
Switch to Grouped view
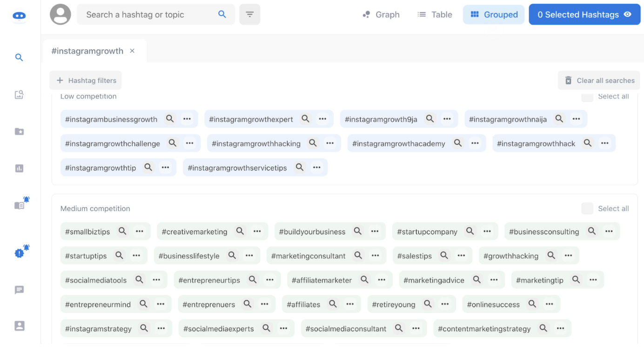pyautogui.click(x=494, y=14)
